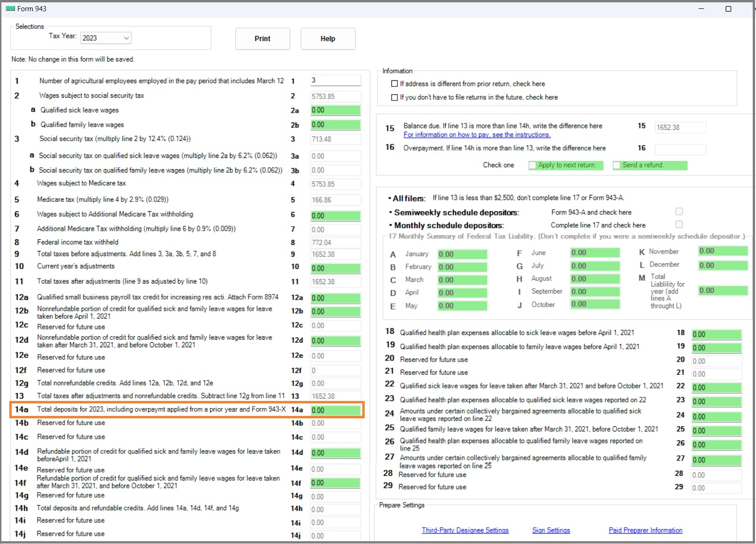756x544 pixels.
Task: Open Third-Party Designee Settings
Action: point(465,530)
